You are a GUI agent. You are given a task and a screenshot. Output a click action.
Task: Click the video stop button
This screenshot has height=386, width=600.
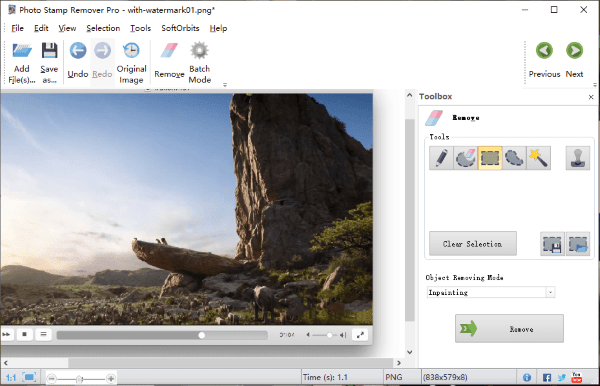[x=24, y=334]
